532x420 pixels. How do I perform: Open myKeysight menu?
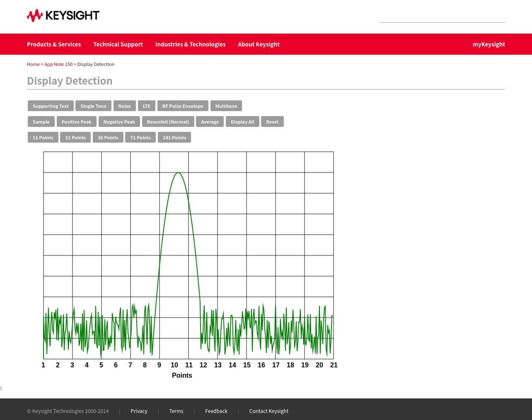pos(489,44)
